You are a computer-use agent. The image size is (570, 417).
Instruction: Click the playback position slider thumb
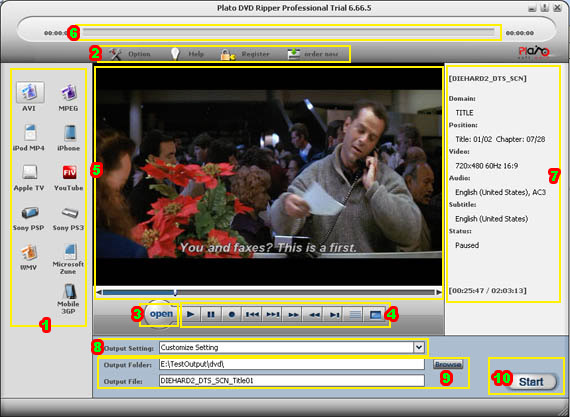click(x=175, y=292)
